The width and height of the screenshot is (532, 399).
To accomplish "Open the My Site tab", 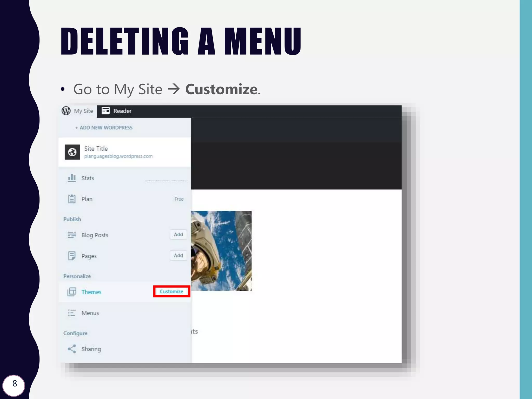I will click(x=78, y=111).
